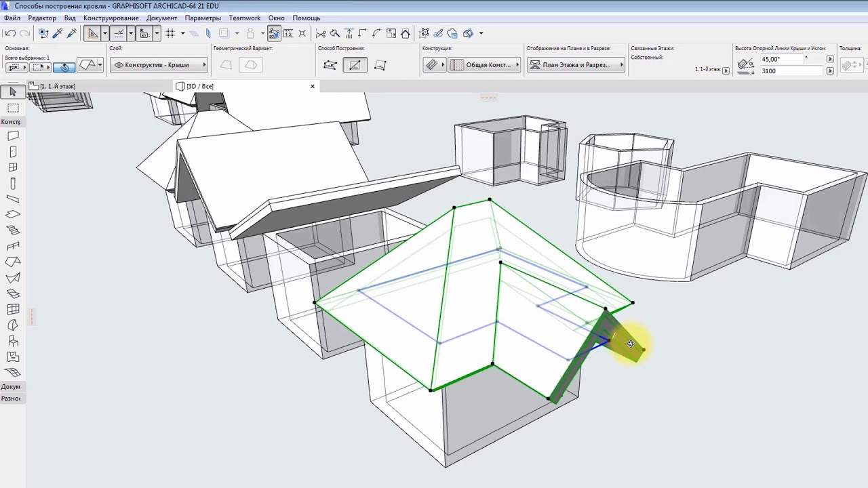The image size is (868, 488).
Task: Expand the pitch angle 45,00° options arrow
Action: click(x=830, y=59)
